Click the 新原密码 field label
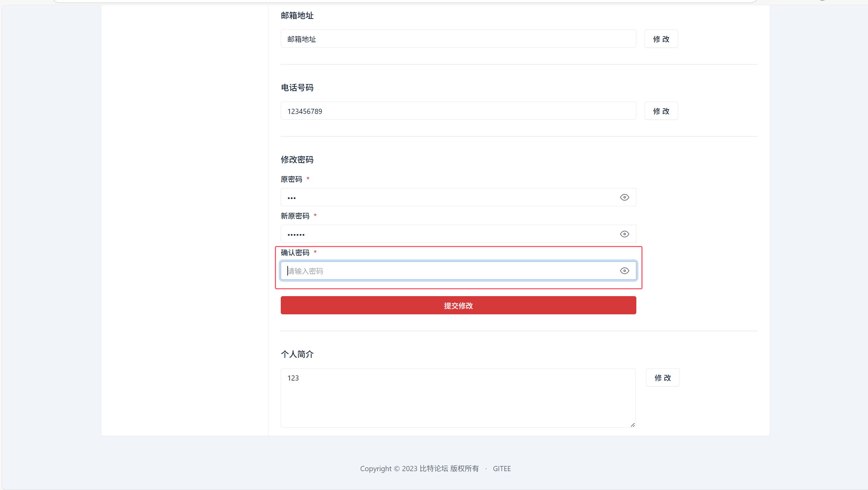868x490 pixels. coord(295,216)
